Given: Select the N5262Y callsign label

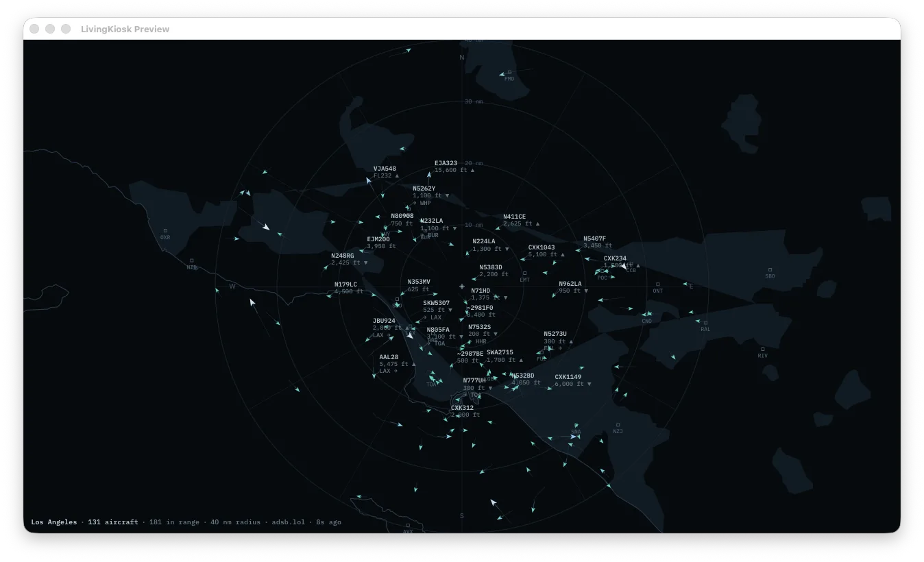Looking at the screenshot, I should pyautogui.click(x=424, y=188).
